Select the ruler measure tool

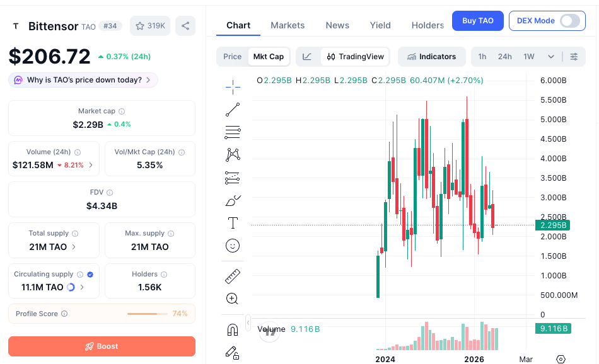coord(233,276)
